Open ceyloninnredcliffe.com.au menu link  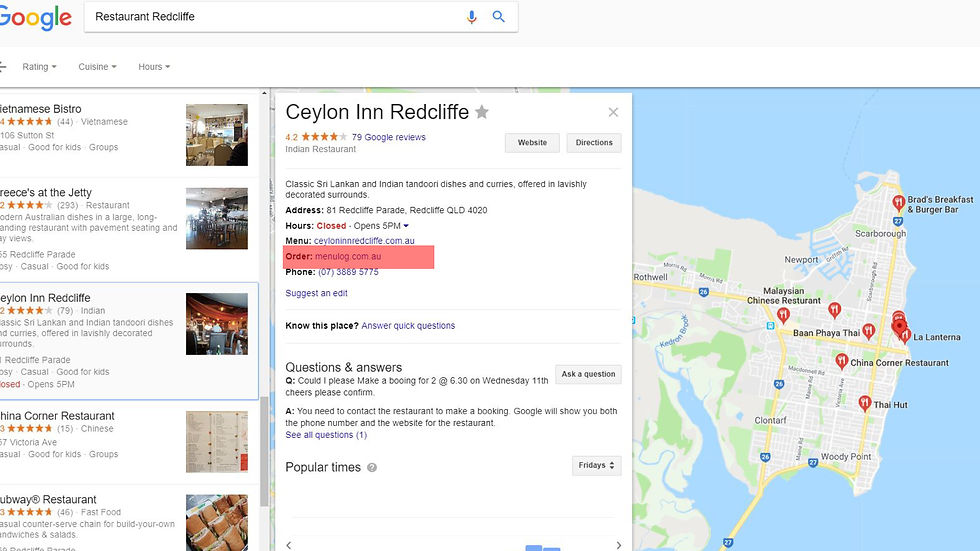coord(364,241)
